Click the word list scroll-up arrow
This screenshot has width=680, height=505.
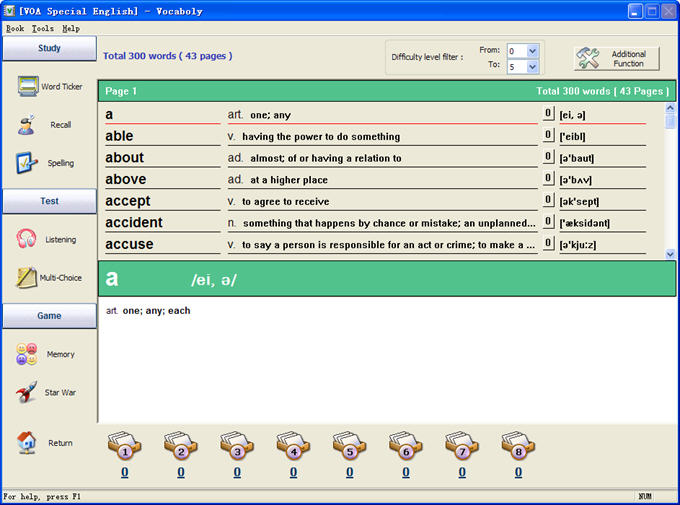tap(670, 108)
